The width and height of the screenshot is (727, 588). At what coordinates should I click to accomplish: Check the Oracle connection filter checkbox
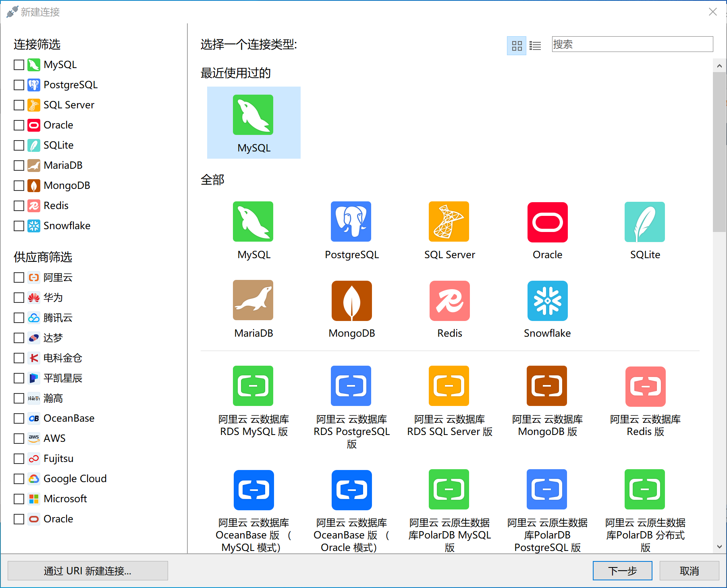19,125
